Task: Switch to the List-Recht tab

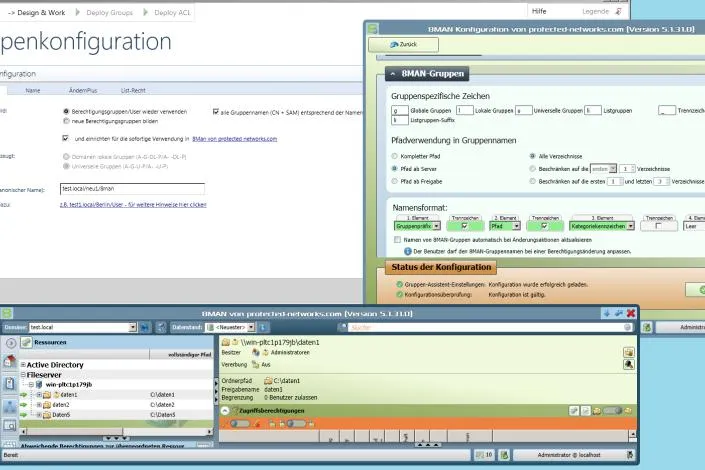Action: [133, 90]
